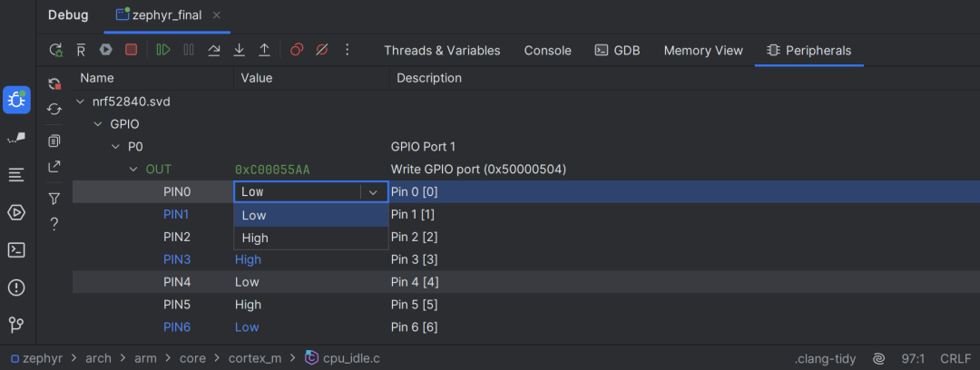
Task: Select the PIN5 row name
Action: pyautogui.click(x=176, y=305)
